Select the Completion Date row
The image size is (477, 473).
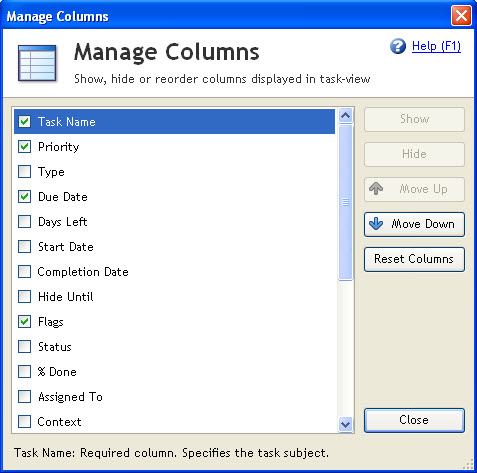174,272
